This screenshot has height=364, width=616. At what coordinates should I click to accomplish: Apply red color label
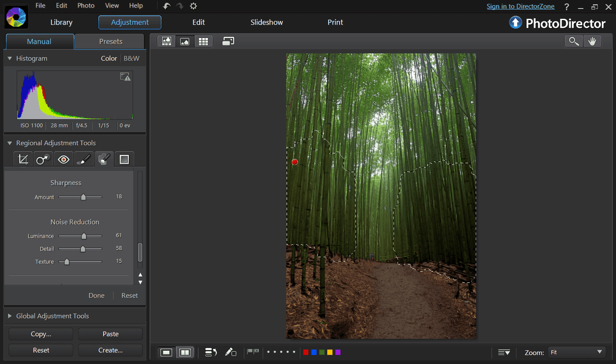click(x=306, y=352)
